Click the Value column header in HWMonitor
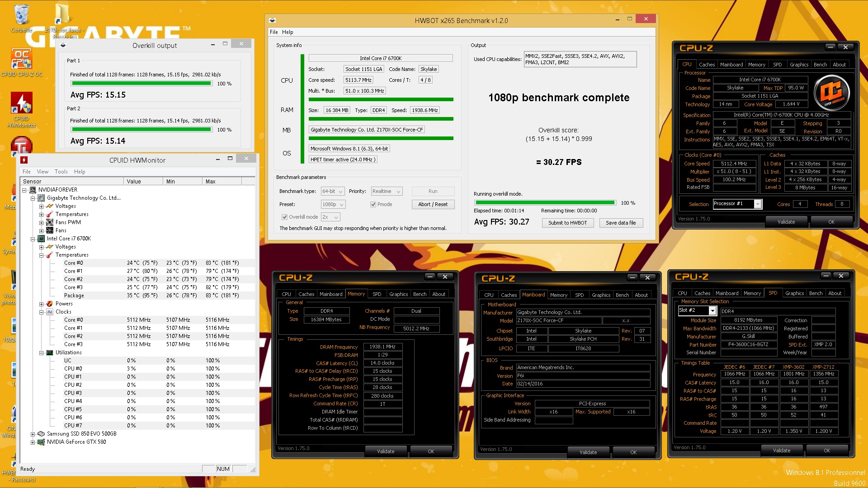The width and height of the screenshot is (868, 488). [143, 182]
